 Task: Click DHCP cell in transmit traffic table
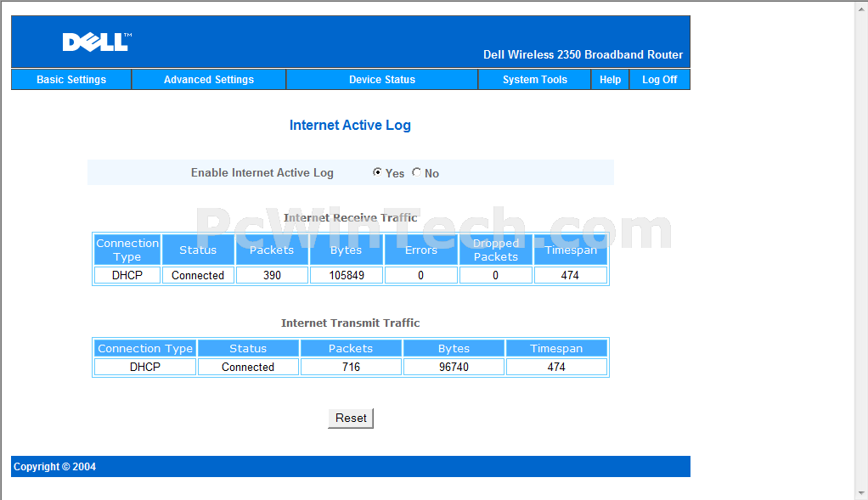(x=145, y=368)
